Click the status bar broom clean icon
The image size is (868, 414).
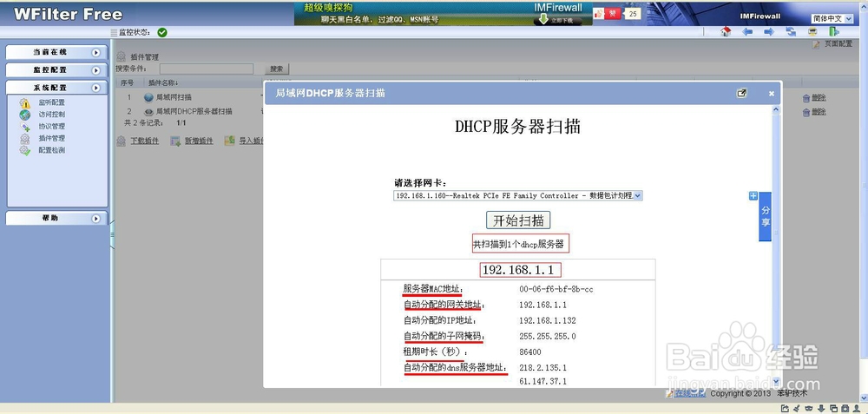[x=797, y=409]
